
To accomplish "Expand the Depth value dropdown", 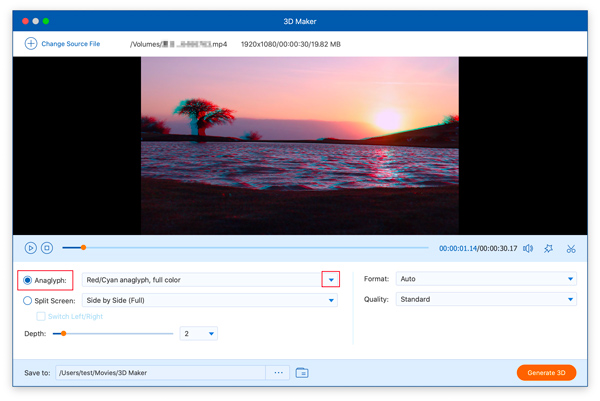I will point(211,334).
